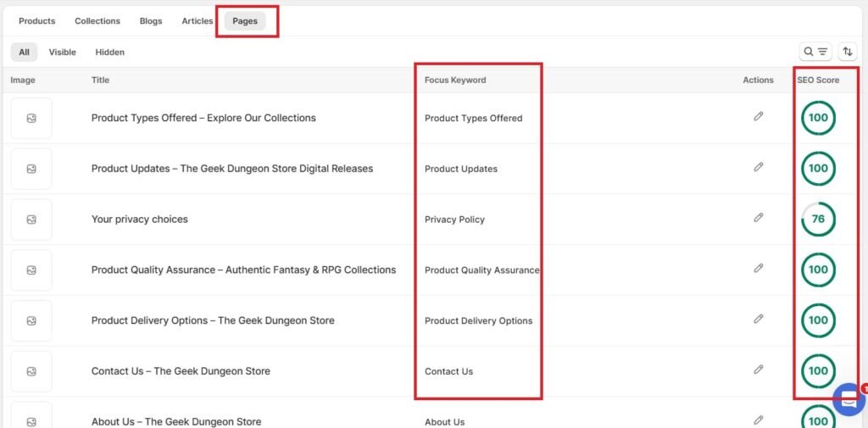868x428 pixels.
Task: Open the chat support bubble
Action: click(x=849, y=399)
